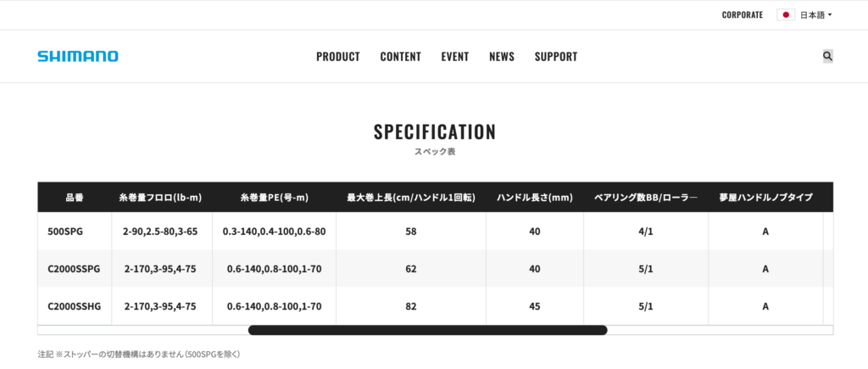Click the ハンドル長さ(mm) column header
Screen dimensions: 868x369
pyautogui.click(x=534, y=198)
